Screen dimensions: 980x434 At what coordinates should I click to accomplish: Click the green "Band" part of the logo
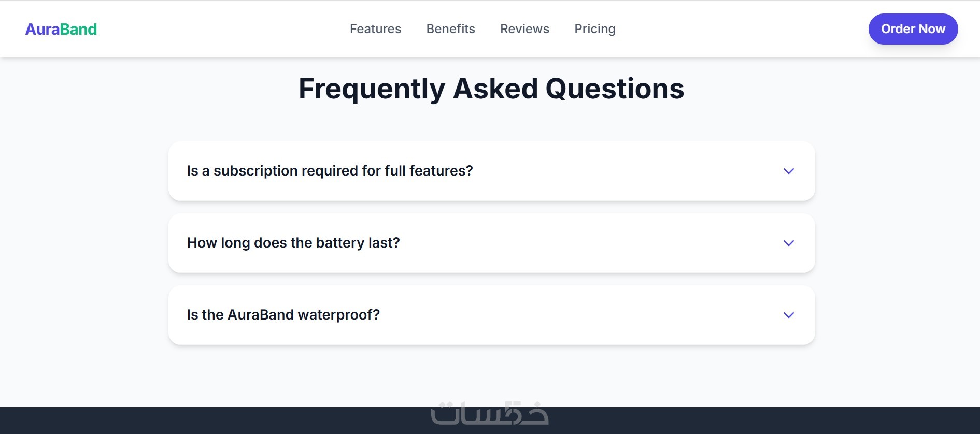pos(79,29)
